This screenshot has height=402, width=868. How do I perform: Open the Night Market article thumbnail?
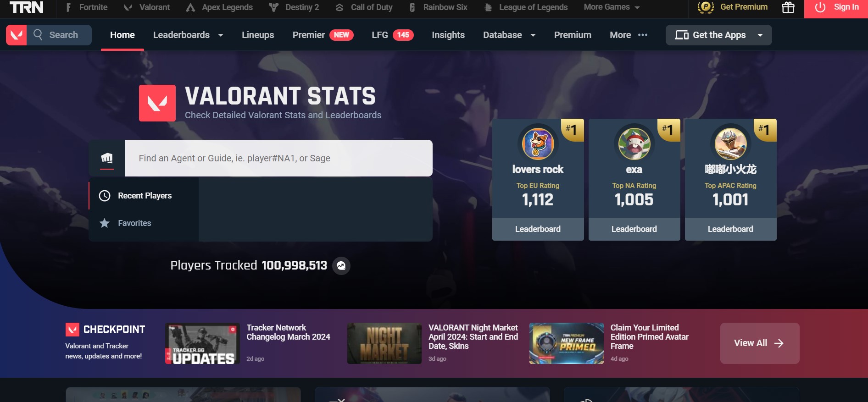(384, 343)
